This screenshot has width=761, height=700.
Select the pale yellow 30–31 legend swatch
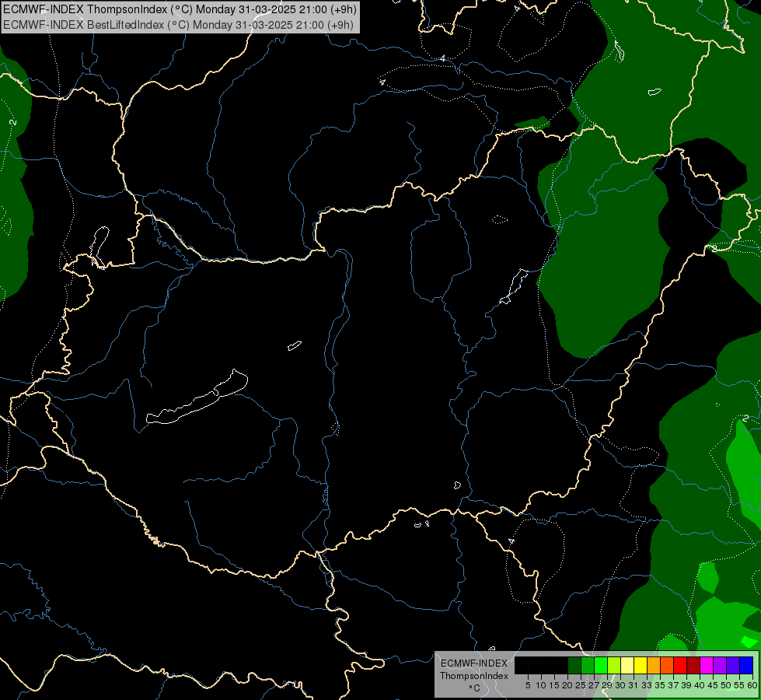click(x=627, y=665)
